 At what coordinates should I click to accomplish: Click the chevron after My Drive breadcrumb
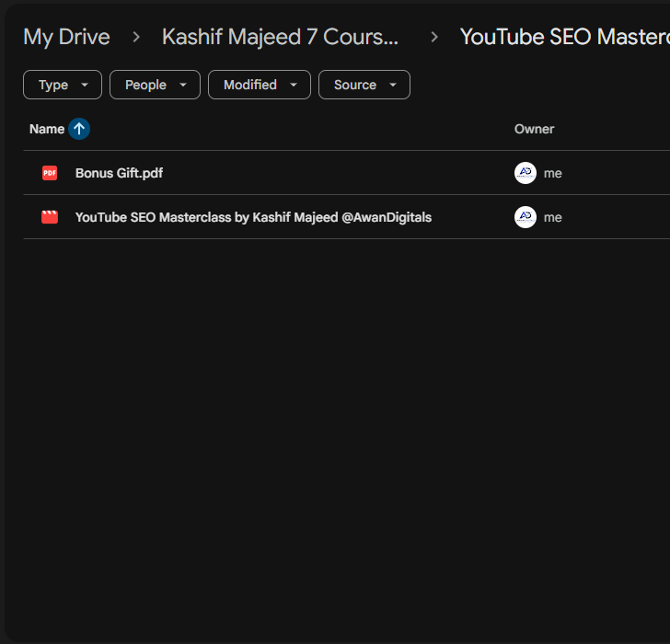(x=136, y=37)
